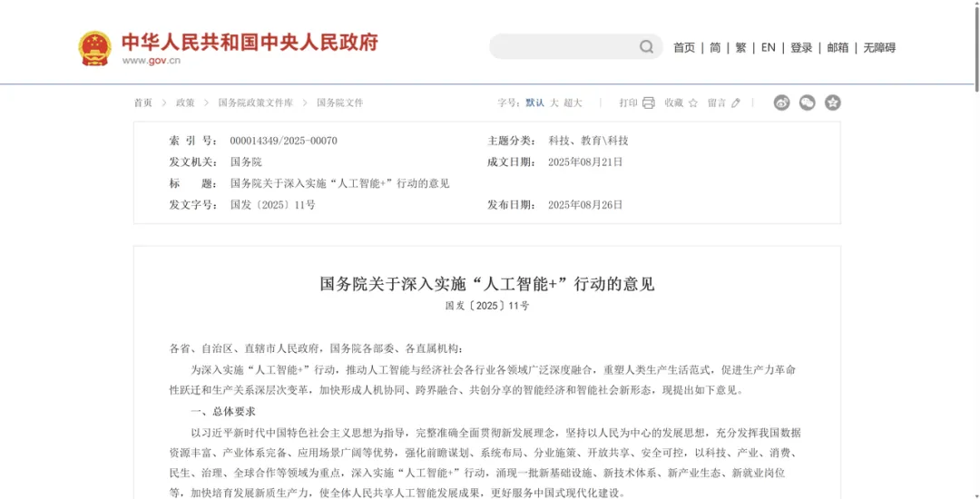The image size is (980, 499).
Task: Open the 登录 login link
Action: click(x=801, y=48)
